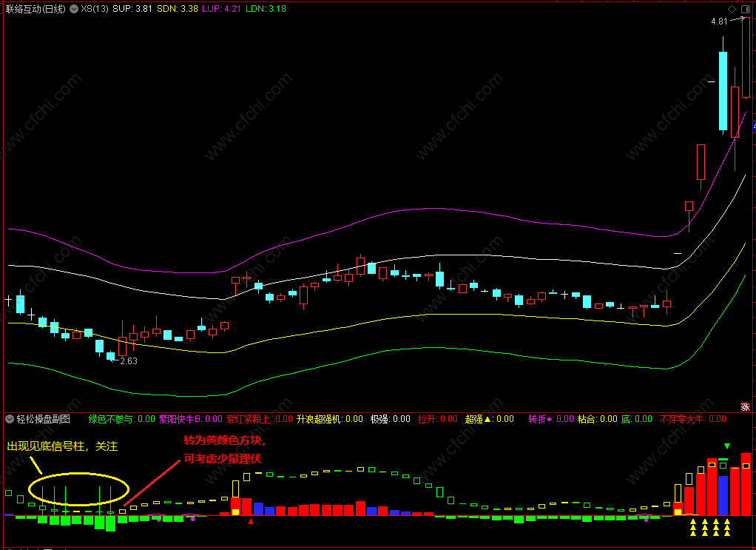Click the 拉升: 0.00 readout
This screenshot has height=550, width=756.
437,419
